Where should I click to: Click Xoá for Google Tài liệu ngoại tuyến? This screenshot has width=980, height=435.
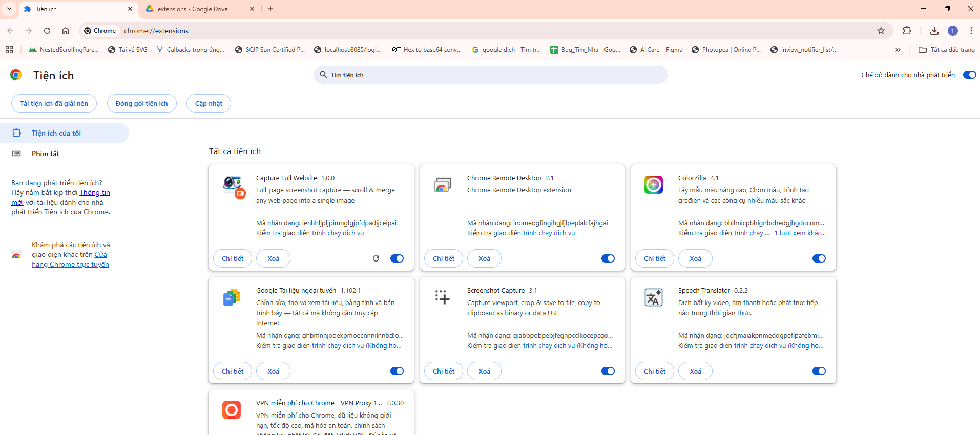coord(273,371)
